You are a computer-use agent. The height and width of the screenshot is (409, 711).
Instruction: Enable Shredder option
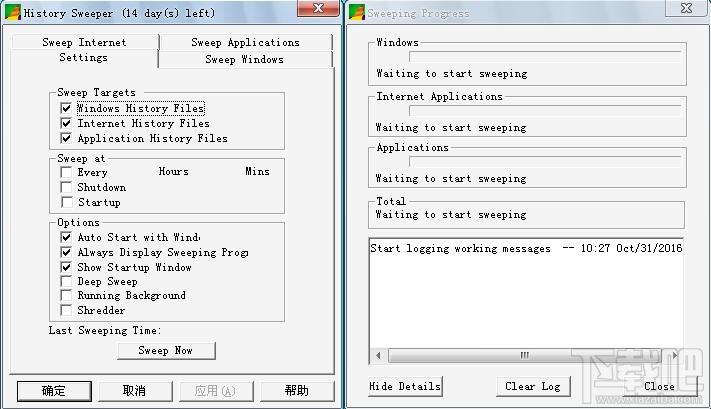66,311
